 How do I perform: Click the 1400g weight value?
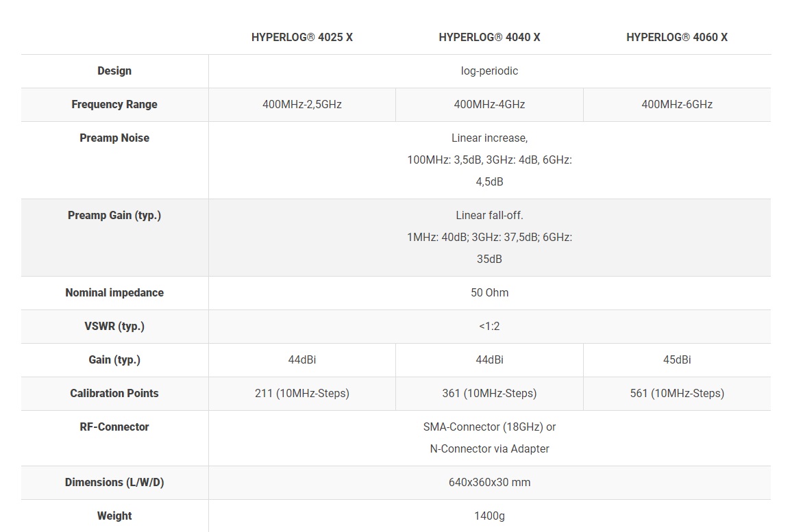[x=489, y=516]
